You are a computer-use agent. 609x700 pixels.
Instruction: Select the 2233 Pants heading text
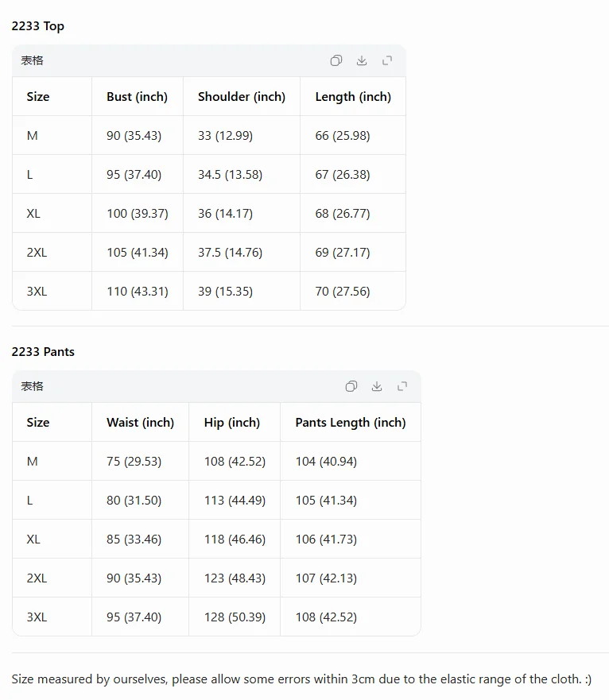coord(43,352)
